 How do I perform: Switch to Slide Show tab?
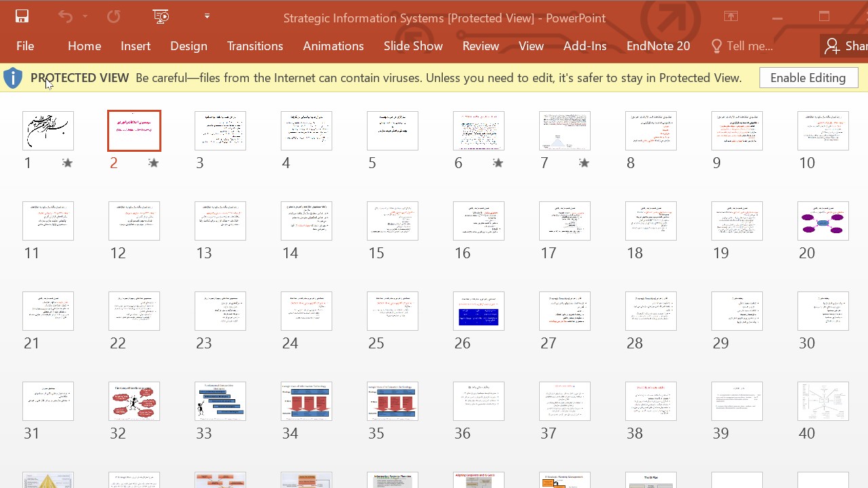click(x=413, y=46)
